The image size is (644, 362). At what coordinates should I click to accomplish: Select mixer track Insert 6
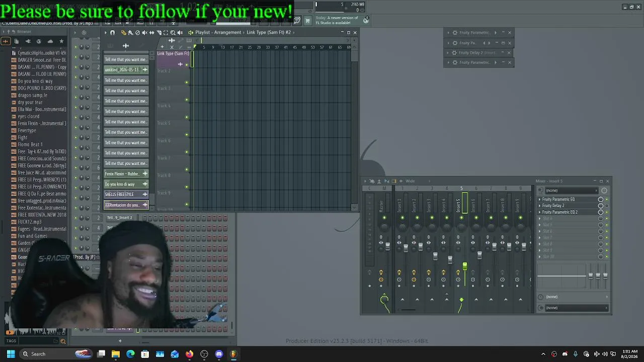pyautogui.click(x=473, y=205)
